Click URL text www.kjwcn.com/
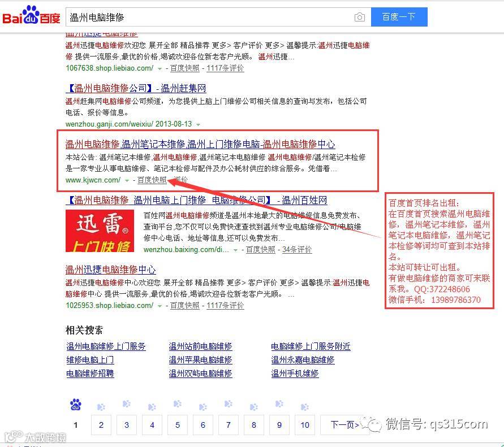This screenshot has width=504, height=447. click(x=93, y=180)
